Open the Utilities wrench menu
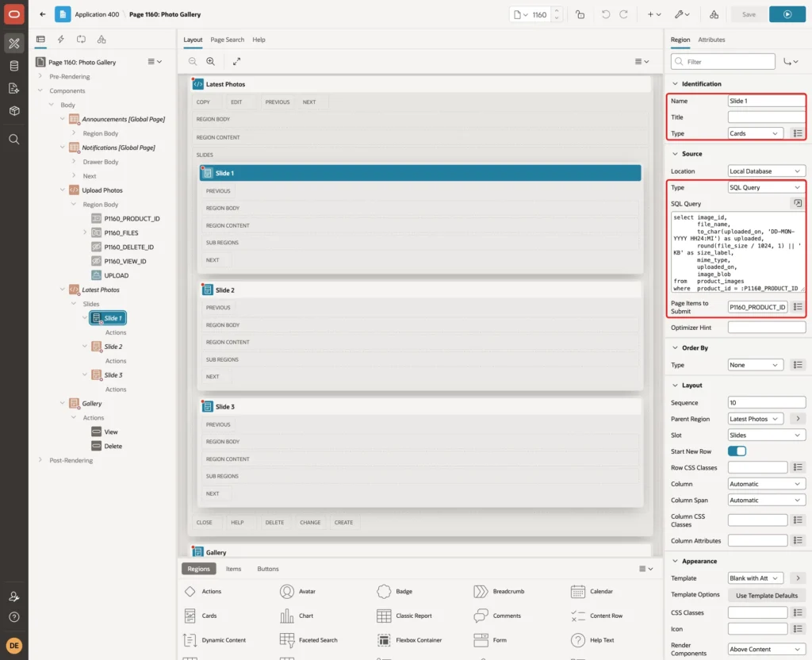 681,14
